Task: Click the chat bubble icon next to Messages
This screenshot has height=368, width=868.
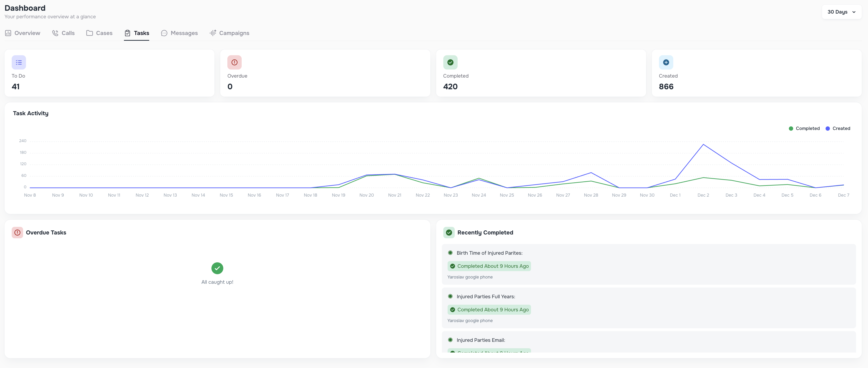Action: pyautogui.click(x=164, y=33)
